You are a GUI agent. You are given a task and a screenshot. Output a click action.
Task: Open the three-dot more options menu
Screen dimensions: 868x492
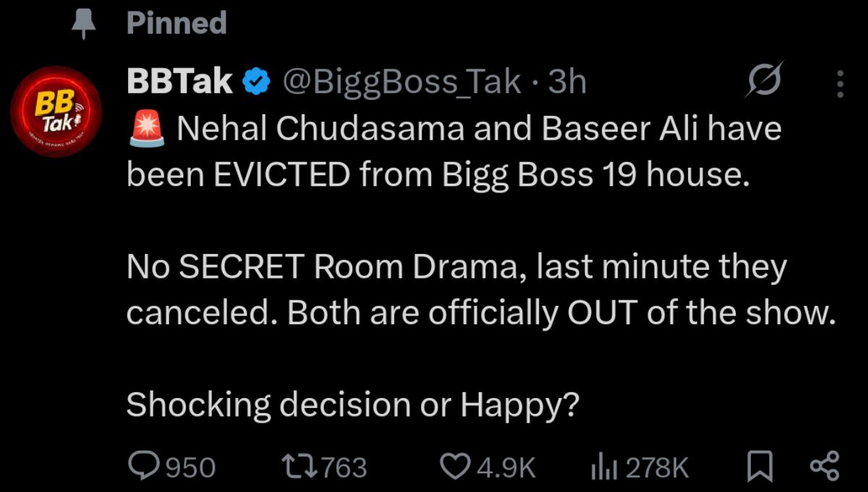(x=840, y=84)
